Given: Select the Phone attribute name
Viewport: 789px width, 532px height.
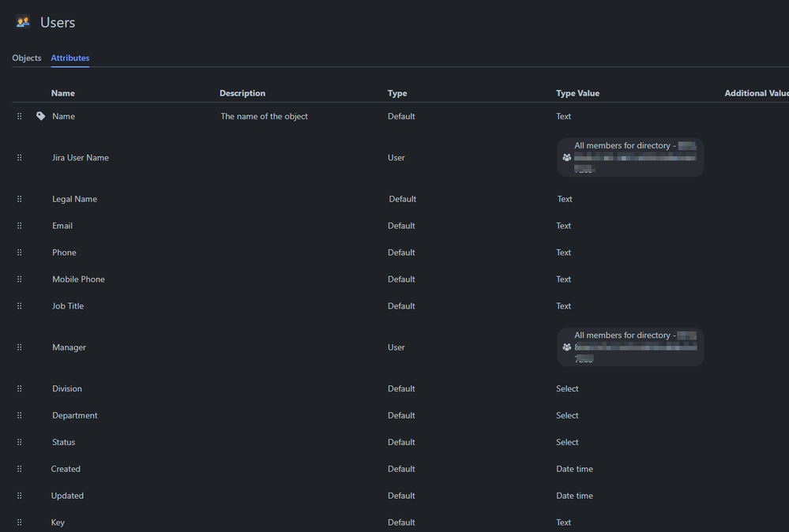Looking at the screenshot, I should (65, 253).
